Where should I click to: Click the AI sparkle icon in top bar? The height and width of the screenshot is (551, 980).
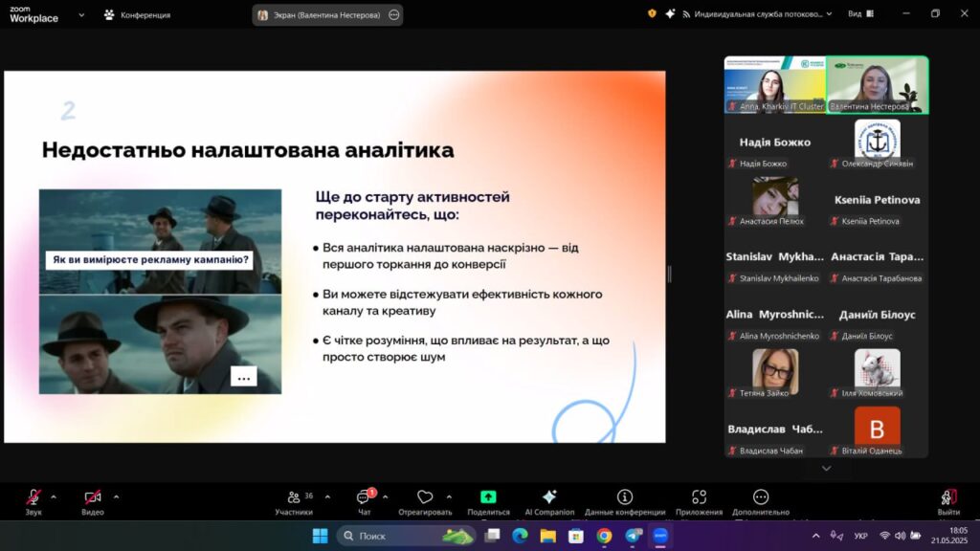pyautogui.click(x=670, y=13)
